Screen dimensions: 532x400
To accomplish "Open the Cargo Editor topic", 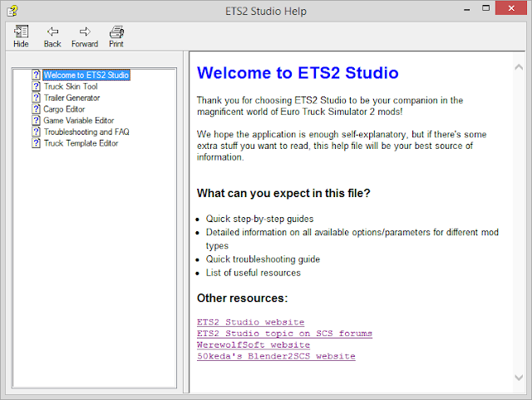I will (x=64, y=109).
